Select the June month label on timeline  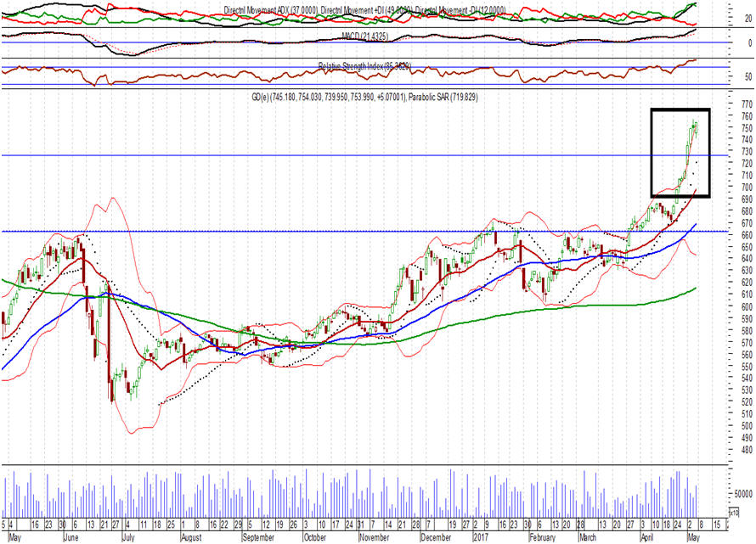click(71, 537)
